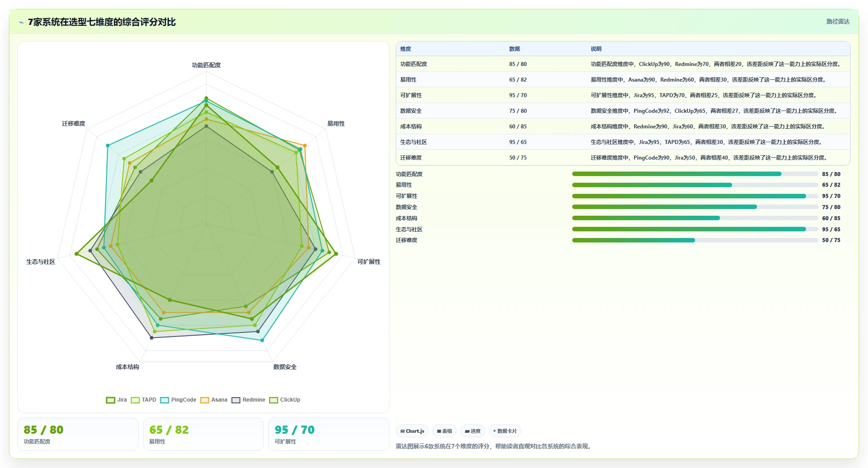Click the 路径雷达 label

[x=838, y=21]
